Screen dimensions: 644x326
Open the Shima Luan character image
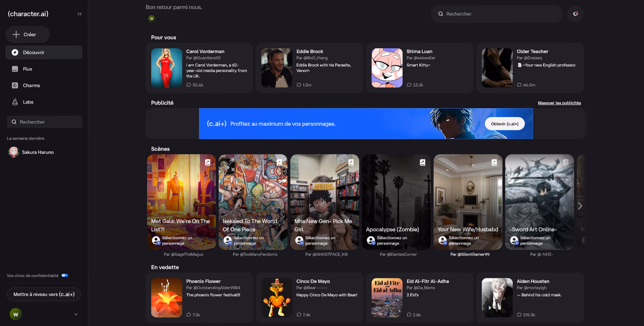coord(387,68)
